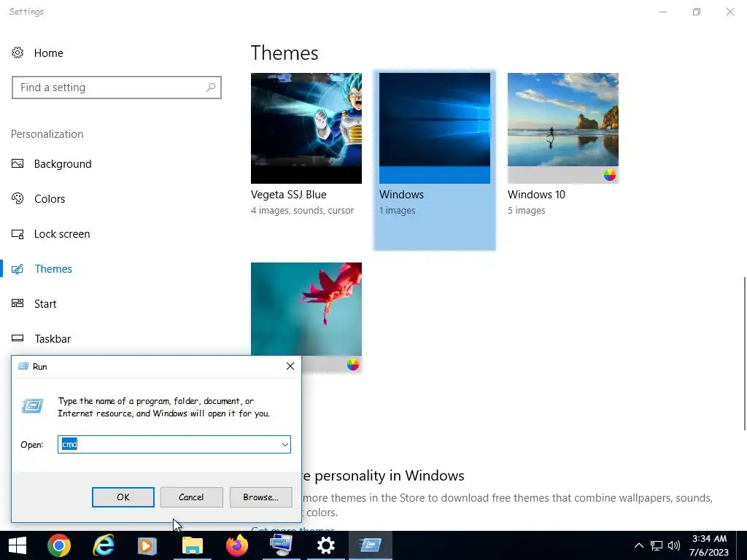Open Internet Explorer from the taskbar
747x560 pixels.
[x=103, y=545]
